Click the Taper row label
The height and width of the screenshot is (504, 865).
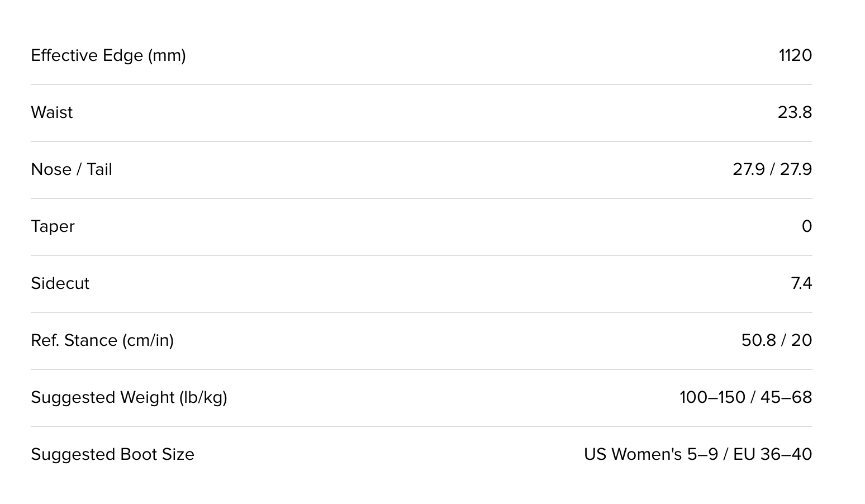[53, 226]
